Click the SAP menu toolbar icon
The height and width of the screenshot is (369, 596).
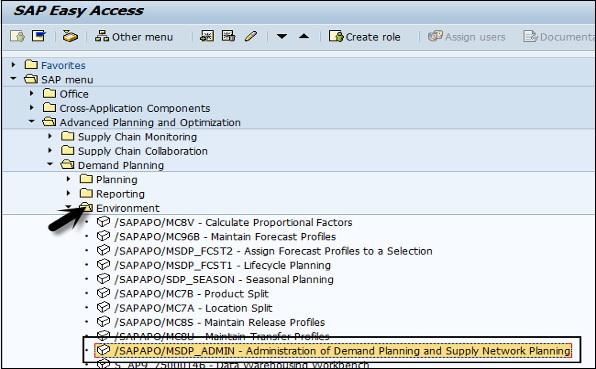(39, 36)
